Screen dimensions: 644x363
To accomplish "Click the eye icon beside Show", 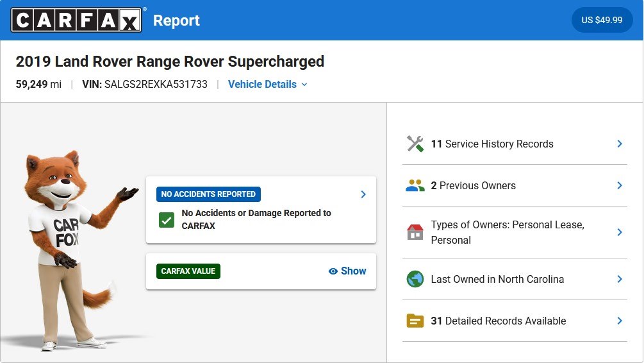I will pyautogui.click(x=333, y=271).
